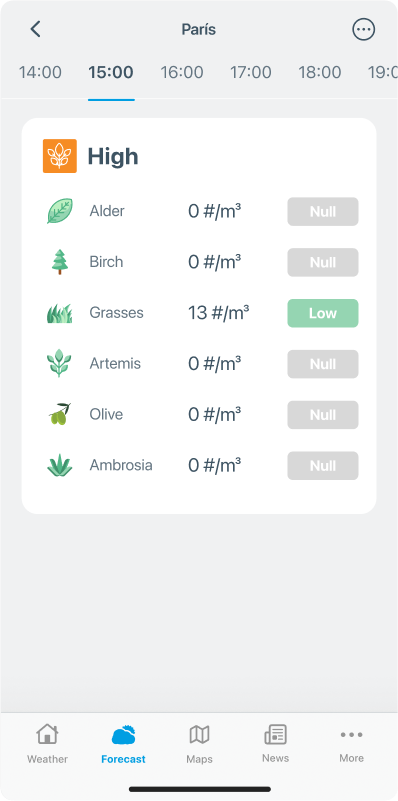Select the Artemis plant icon

pos(60,364)
